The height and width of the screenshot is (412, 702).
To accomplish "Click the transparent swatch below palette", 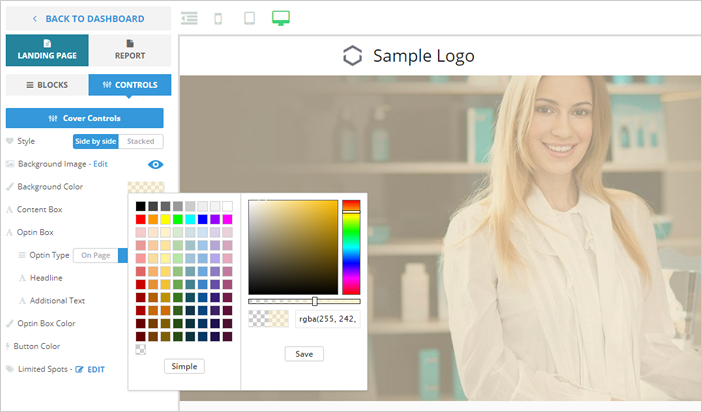I will pyautogui.click(x=141, y=349).
